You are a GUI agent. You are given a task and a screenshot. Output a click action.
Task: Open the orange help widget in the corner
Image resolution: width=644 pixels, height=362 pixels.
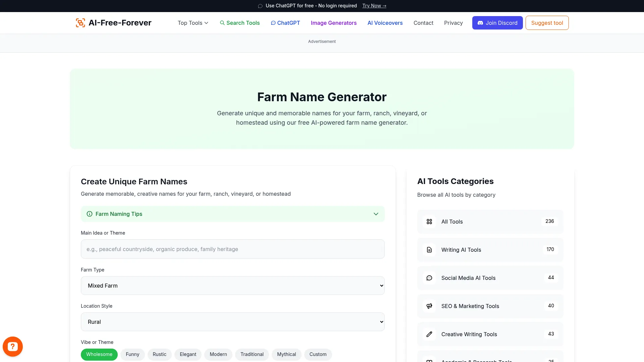click(12, 346)
